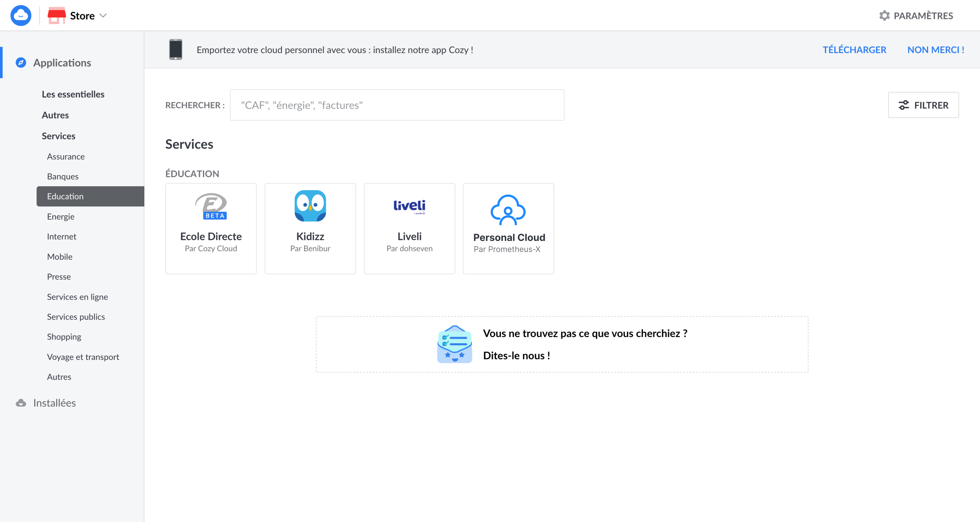Image resolution: width=980 pixels, height=522 pixels.
Task: Open the Applications section
Action: click(x=62, y=62)
